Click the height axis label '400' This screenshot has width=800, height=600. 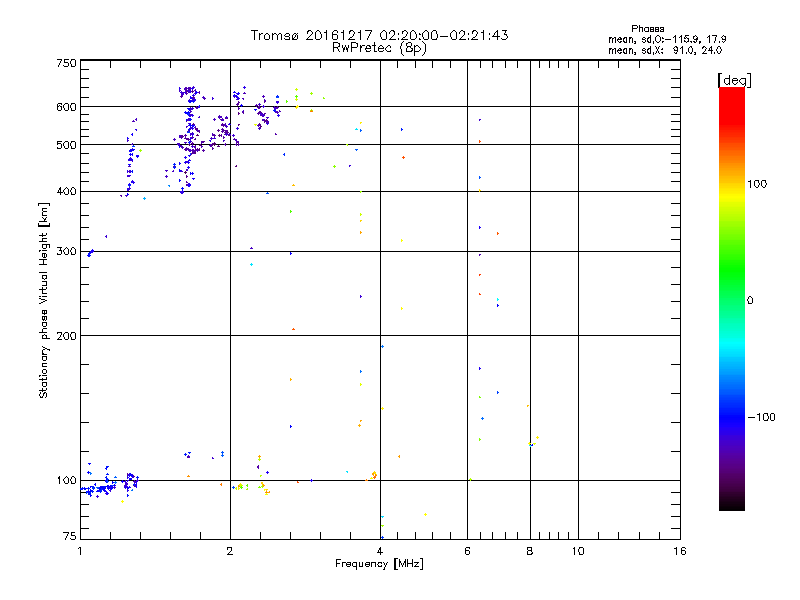tap(66, 191)
